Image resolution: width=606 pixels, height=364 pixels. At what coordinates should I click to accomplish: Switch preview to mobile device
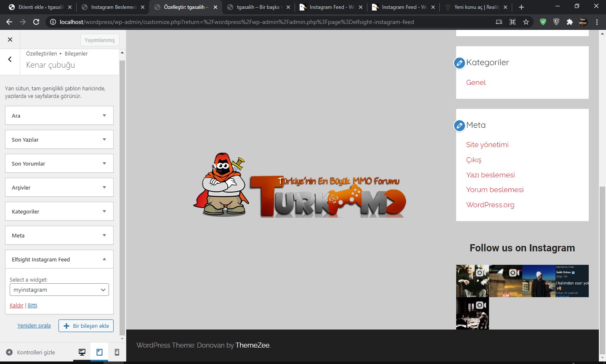pos(117,352)
